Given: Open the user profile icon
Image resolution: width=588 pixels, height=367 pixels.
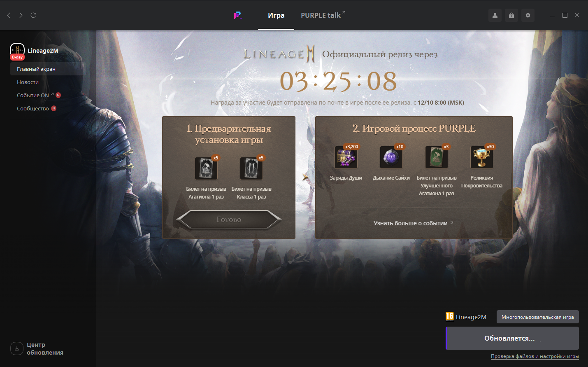Looking at the screenshot, I should tap(495, 15).
